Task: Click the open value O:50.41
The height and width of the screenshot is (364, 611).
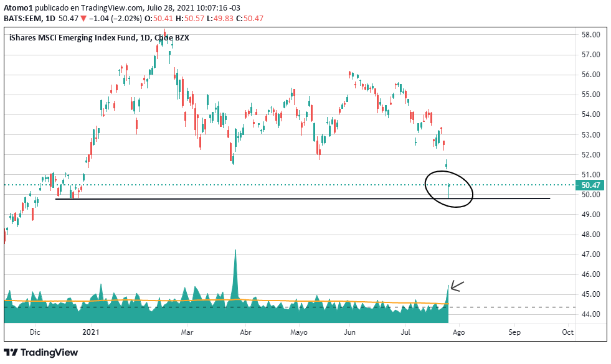Action: click(159, 18)
